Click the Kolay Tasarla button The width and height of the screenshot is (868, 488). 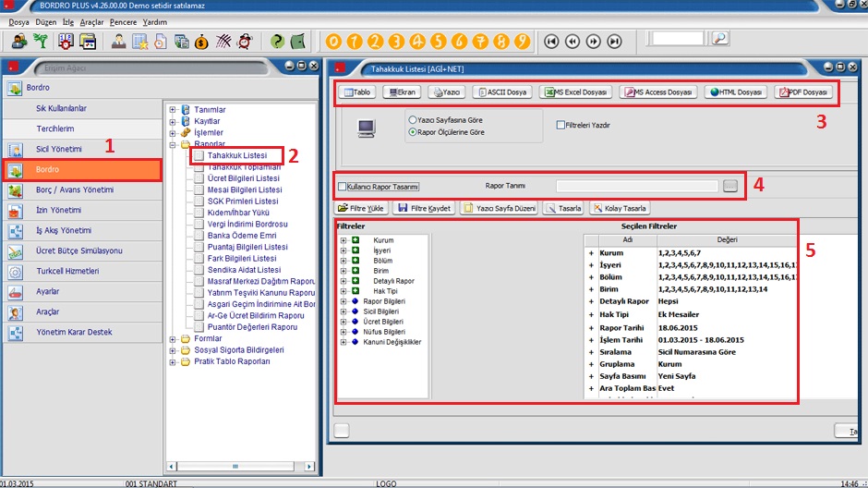(x=620, y=208)
